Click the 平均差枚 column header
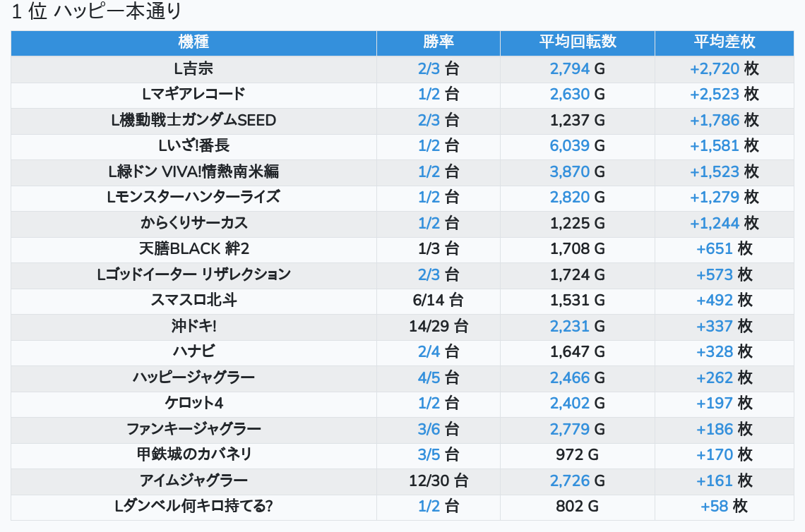The height and width of the screenshot is (532, 805). [x=724, y=42]
